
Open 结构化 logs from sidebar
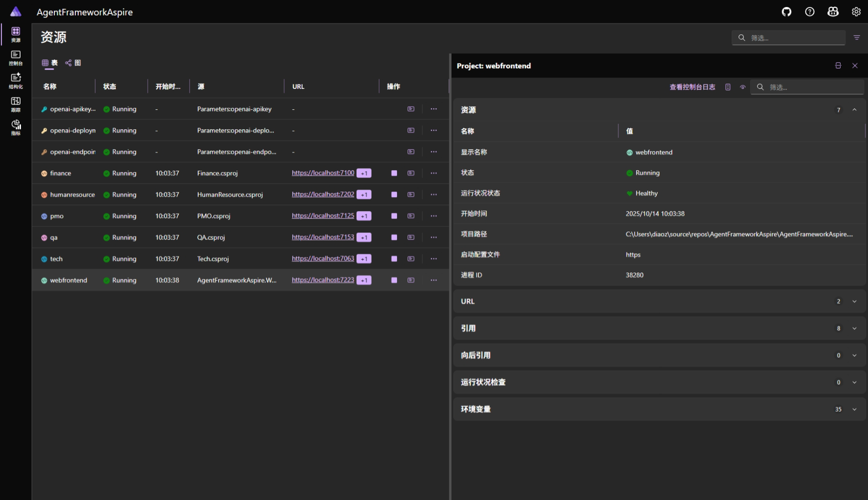click(x=16, y=81)
